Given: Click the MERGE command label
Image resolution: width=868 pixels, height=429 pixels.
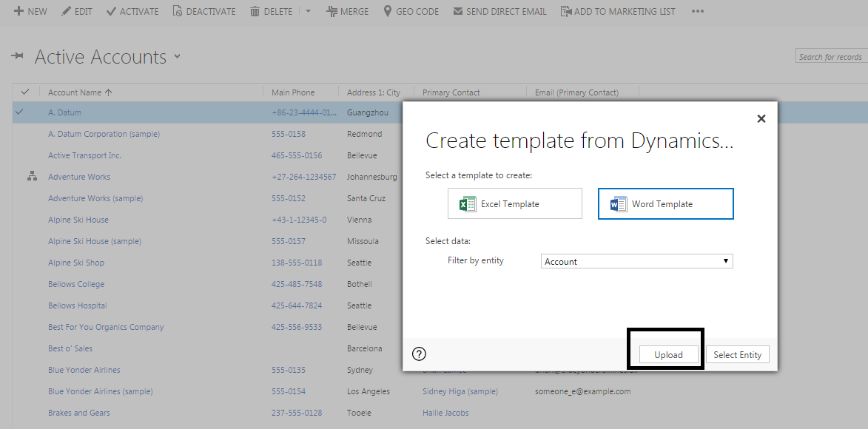Looking at the screenshot, I should (x=355, y=12).
